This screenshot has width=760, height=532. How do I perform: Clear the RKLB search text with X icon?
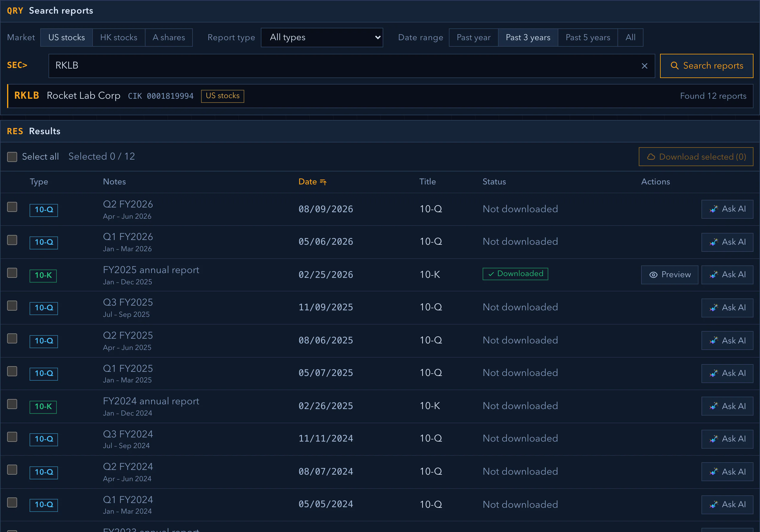point(644,66)
